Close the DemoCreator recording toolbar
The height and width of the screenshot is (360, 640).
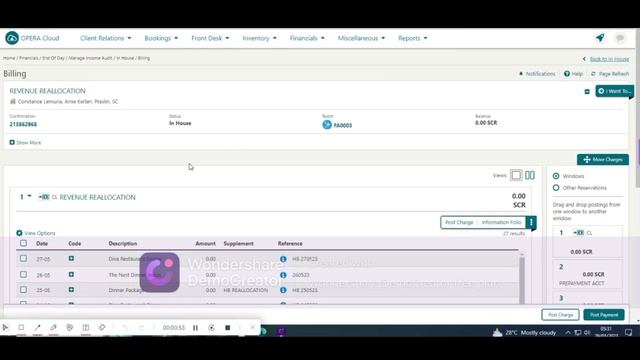click(x=253, y=327)
